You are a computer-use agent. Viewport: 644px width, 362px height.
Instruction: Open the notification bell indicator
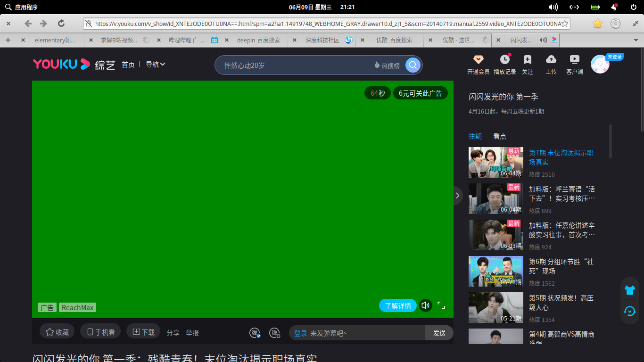coord(614,7)
